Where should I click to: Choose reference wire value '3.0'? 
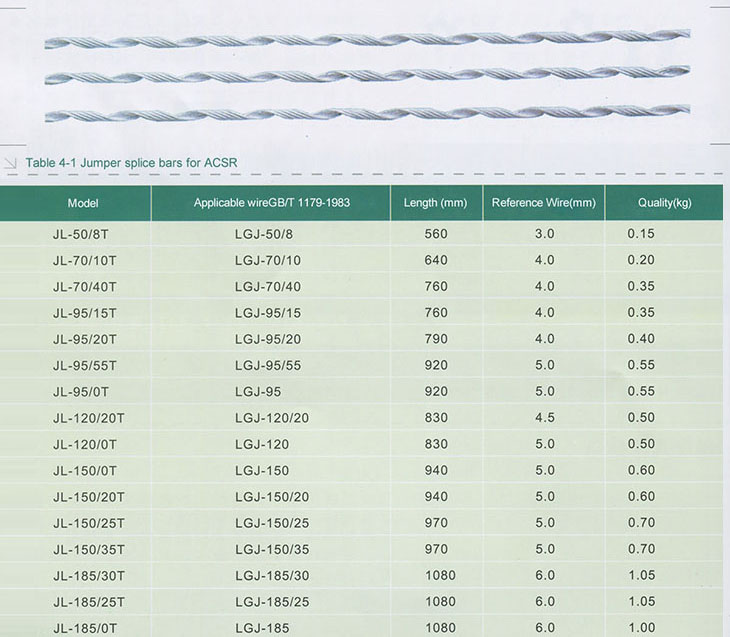tap(545, 234)
